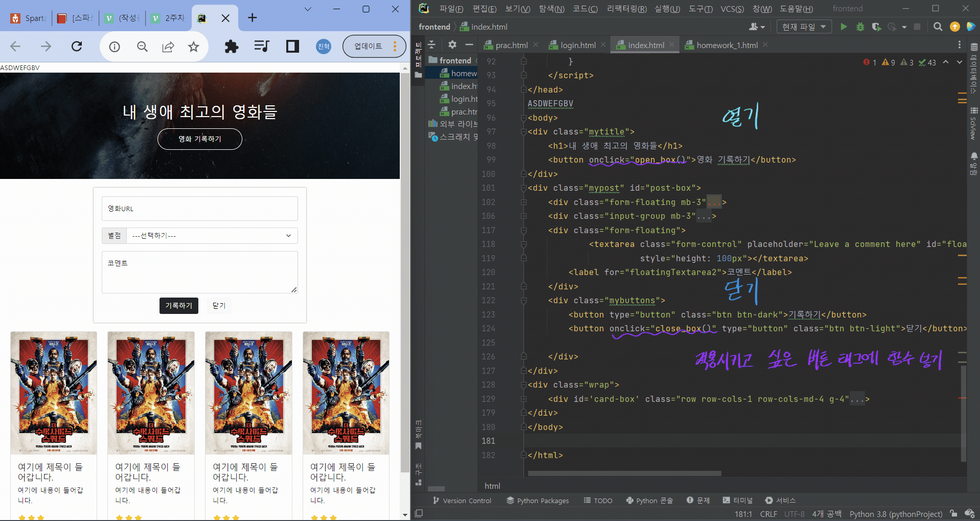Open the user account icon in PyCharm toolbar
980x521 pixels.
(757, 27)
